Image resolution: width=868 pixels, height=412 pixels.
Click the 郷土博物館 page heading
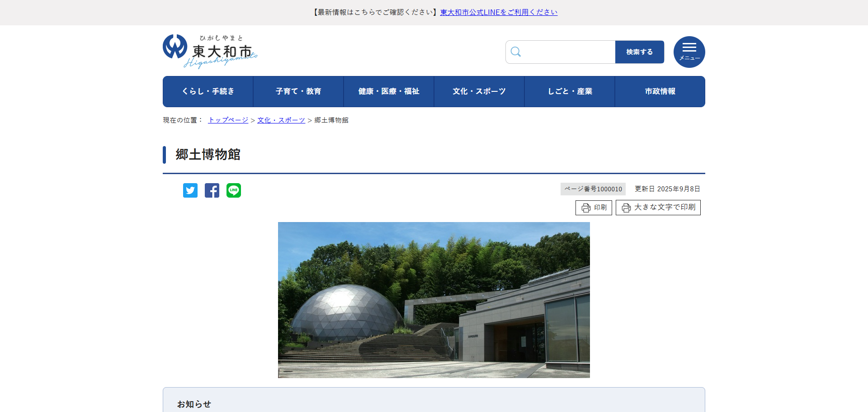click(x=208, y=155)
